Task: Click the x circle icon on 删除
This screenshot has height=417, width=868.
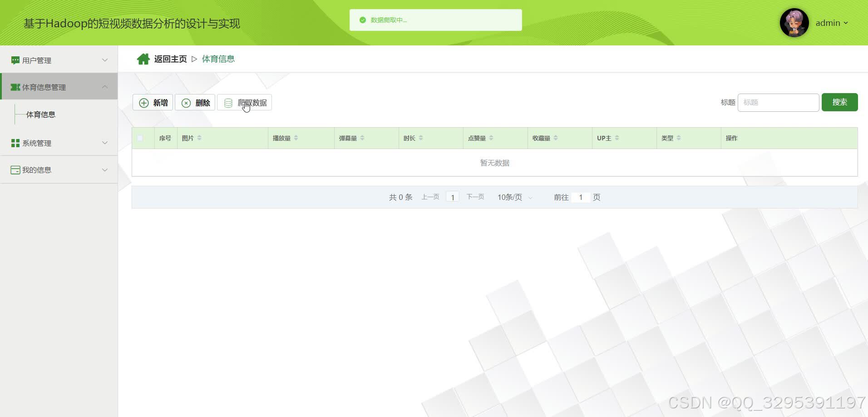Action: click(x=186, y=103)
